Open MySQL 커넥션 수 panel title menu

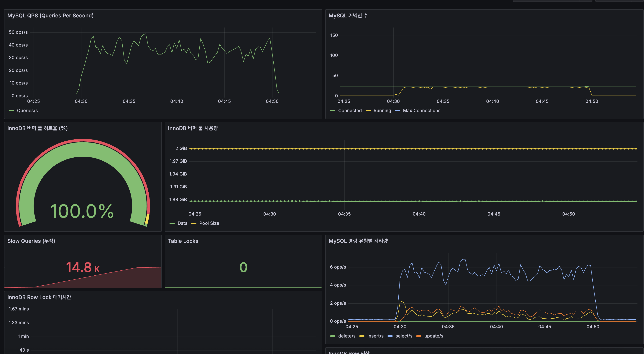(x=348, y=16)
